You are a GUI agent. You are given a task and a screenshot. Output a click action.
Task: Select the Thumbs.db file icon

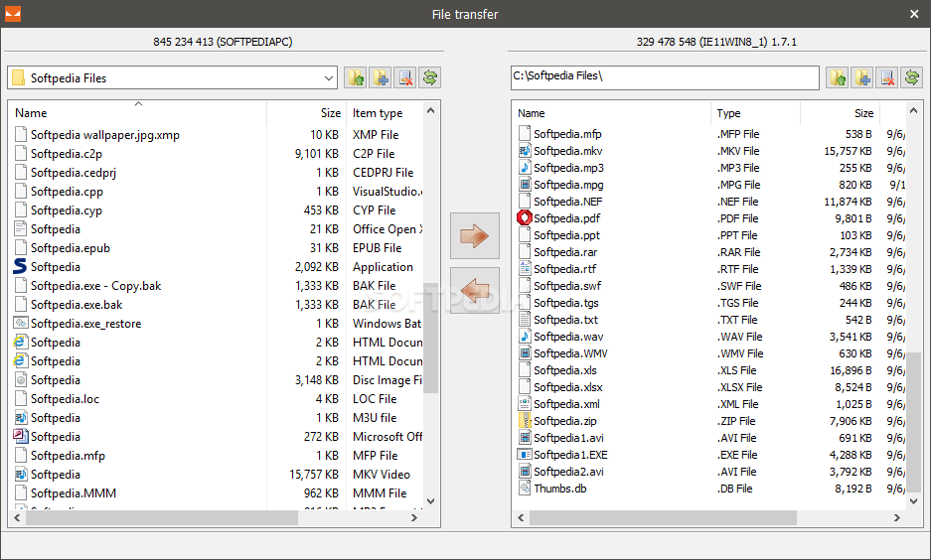coord(525,489)
